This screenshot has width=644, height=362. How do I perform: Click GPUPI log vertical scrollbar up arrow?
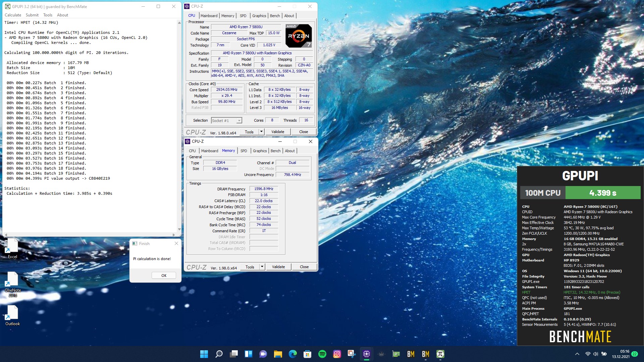coord(179,22)
